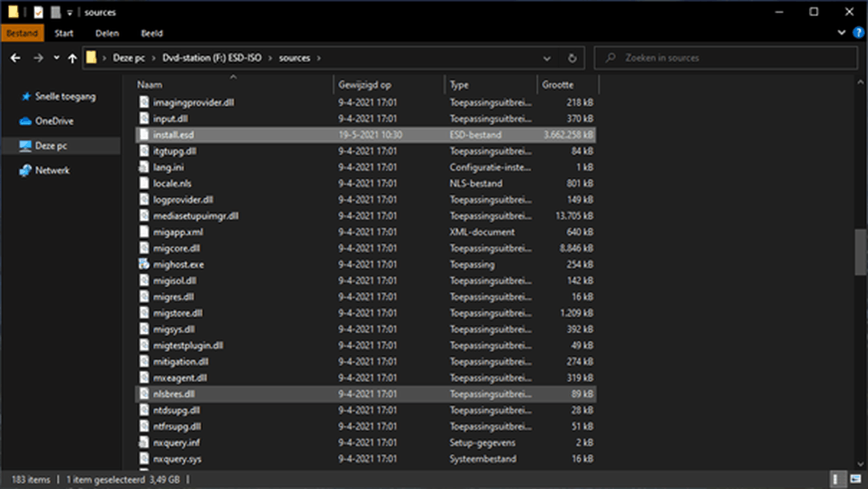Click Dvd-station (F:) ESD-ISO breadcrumb

[x=212, y=58]
